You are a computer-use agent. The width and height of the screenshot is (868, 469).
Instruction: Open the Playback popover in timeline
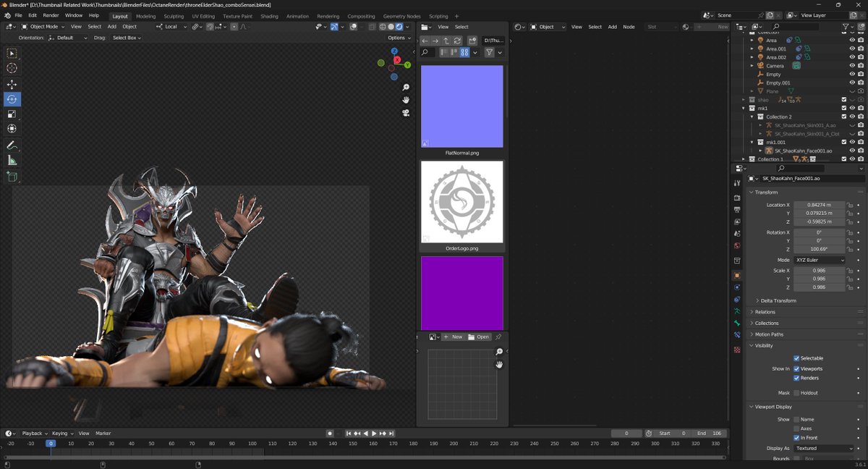pos(34,434)
